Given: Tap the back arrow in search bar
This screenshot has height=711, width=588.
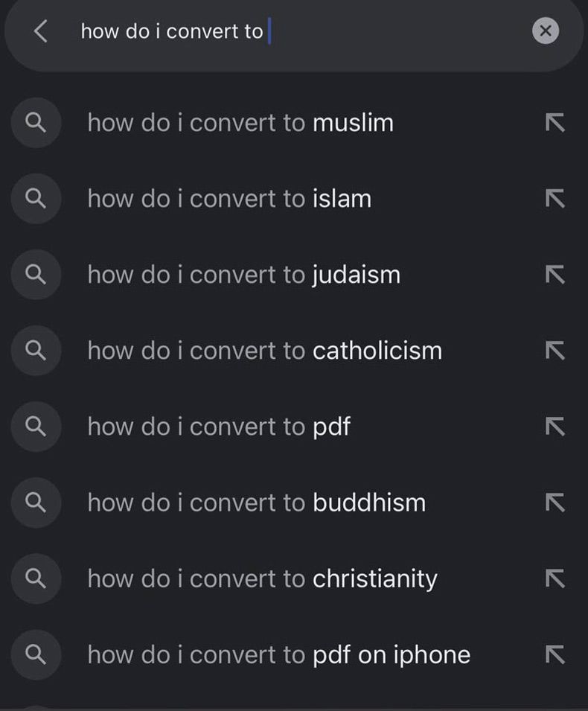Looking at the screenshot, I should click(x=41, y=31).
